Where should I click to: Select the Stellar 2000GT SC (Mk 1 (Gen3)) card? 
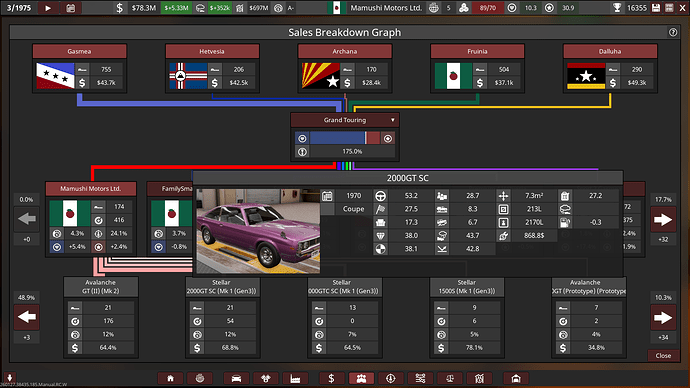223,317
